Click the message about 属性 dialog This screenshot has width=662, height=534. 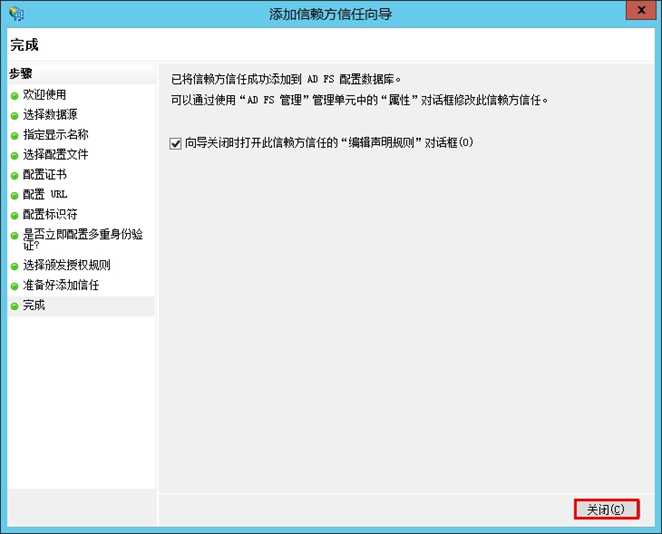point(359,100)
